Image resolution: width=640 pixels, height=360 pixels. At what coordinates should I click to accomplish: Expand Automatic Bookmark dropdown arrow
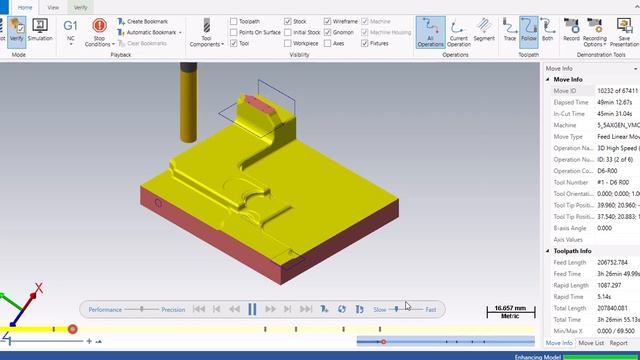[x=180, y=33]
